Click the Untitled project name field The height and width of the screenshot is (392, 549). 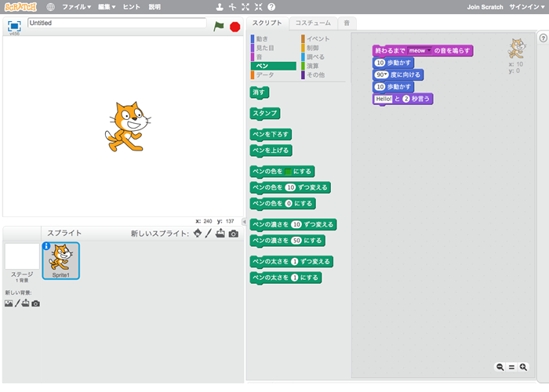click(x=117, y=23)
